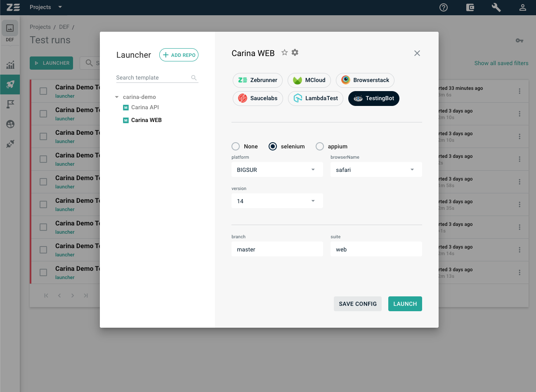Image resolution: width=536 pixels, height=392 pixels.
Task: Open the Projects dropdown in top bar
Action: 46,7
